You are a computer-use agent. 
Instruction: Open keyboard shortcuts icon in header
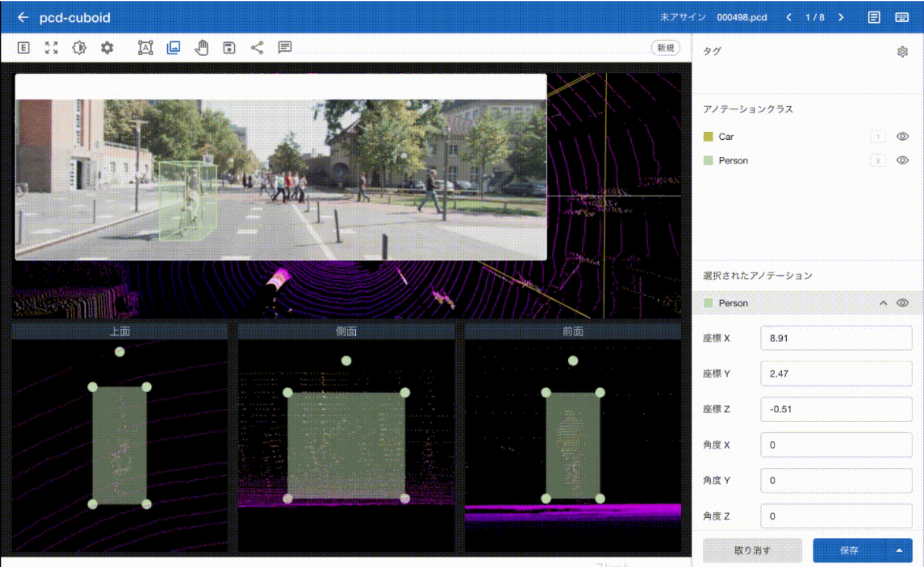(902, 17)
